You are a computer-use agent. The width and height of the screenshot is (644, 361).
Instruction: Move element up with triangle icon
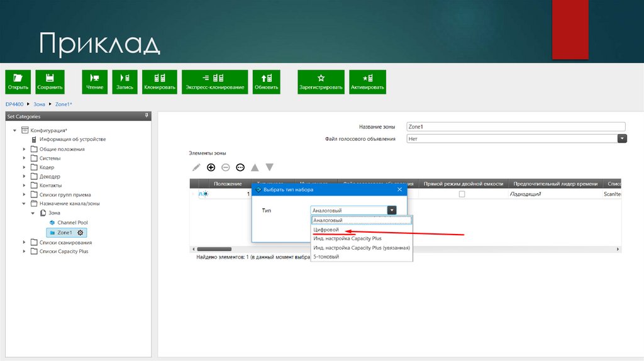click(x=255, y=167)
